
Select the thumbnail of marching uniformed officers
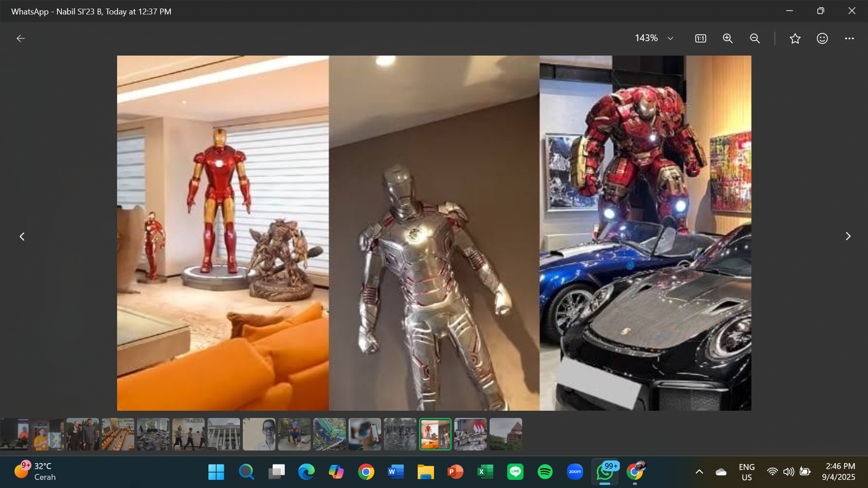[189, 434]
